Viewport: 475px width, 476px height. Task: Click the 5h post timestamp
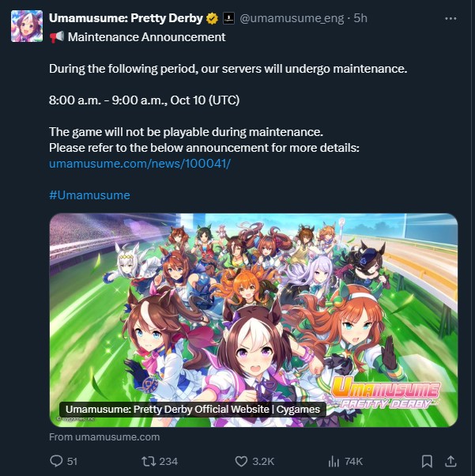point(360,18)
